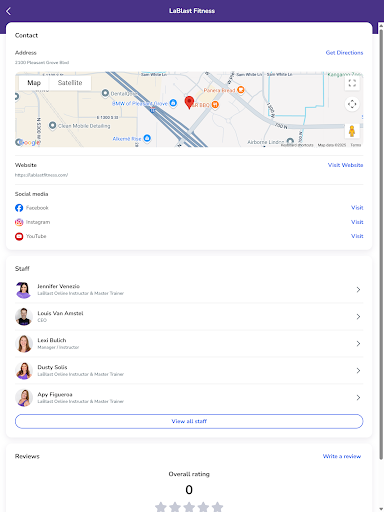Click the BBQ restaurant map marker
The width and height of the screenshot is (384, 512).
pyautogui.click(x=215, y=105)
